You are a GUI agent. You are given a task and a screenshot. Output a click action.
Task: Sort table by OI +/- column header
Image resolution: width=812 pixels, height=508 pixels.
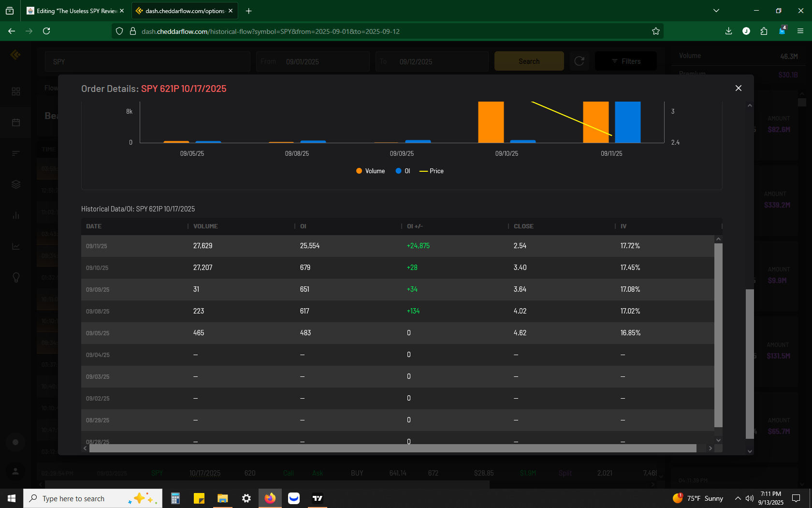point(415,226)
